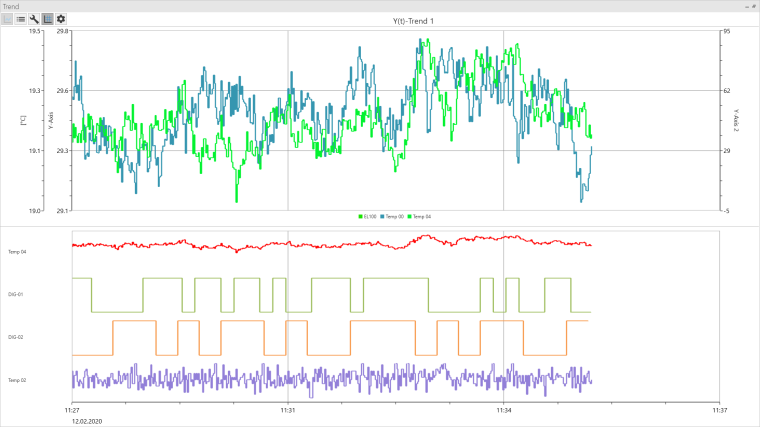
Task: Toggle EL100 series in the legend
Action: (368, 216)
